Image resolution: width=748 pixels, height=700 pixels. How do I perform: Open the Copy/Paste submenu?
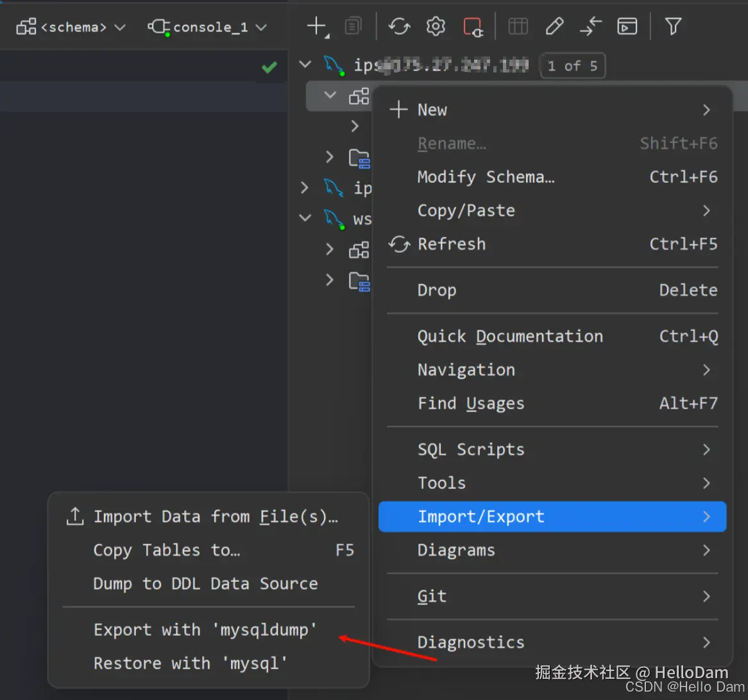point(552,210)
